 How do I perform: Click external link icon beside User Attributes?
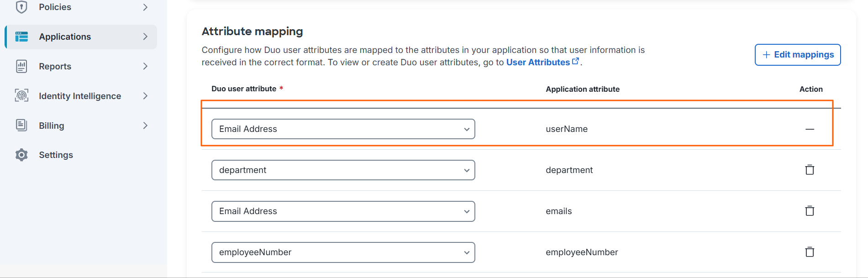point(575,61)
